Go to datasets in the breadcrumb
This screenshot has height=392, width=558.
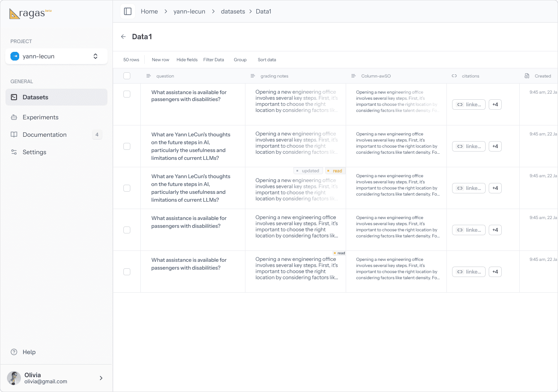(x=233, y=11)
